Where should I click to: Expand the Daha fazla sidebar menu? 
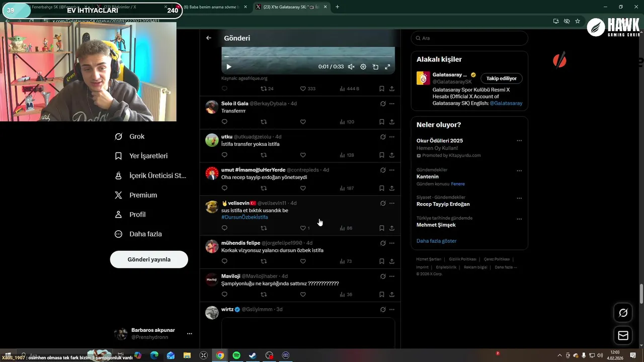(138, 234)
